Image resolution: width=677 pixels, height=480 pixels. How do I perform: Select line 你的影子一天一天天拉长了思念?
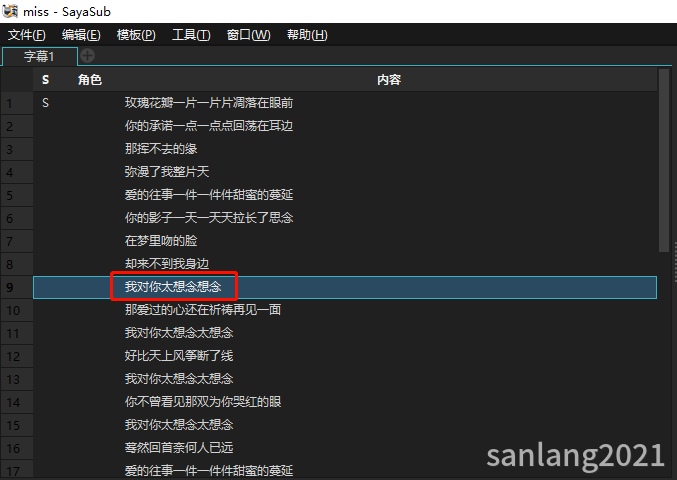click(209, 218)
